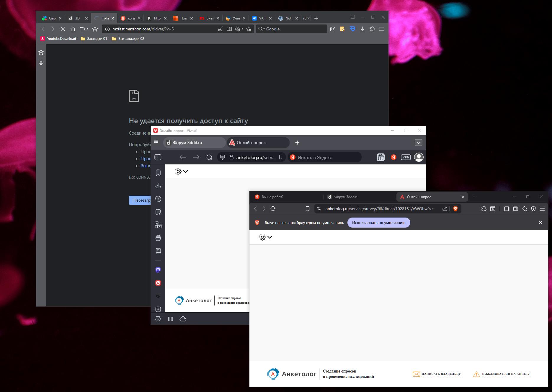This screenshot has height=392, width=552.
Task: Expand the 70 tabs overflow dropdown in Maxthon
Action: click(x=306, y=18)
